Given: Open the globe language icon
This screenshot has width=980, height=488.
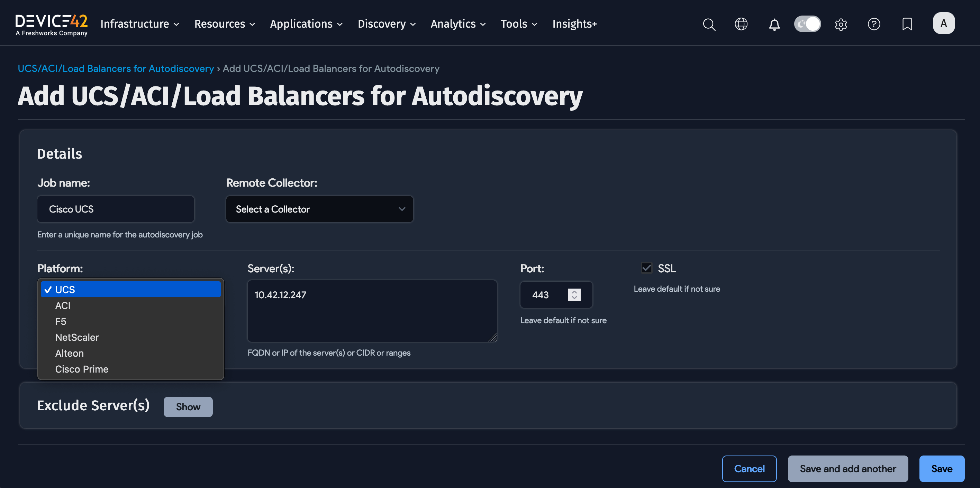Looking at the screenshot, I should tap(741, 24).
